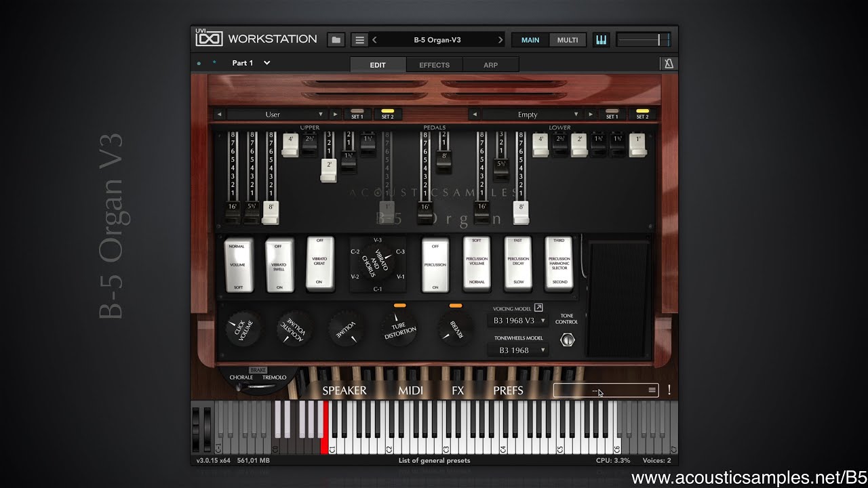This screenshot has width=868, height=488.
Task: Select upper manual Set 2 button
Action: coord(387,114)
